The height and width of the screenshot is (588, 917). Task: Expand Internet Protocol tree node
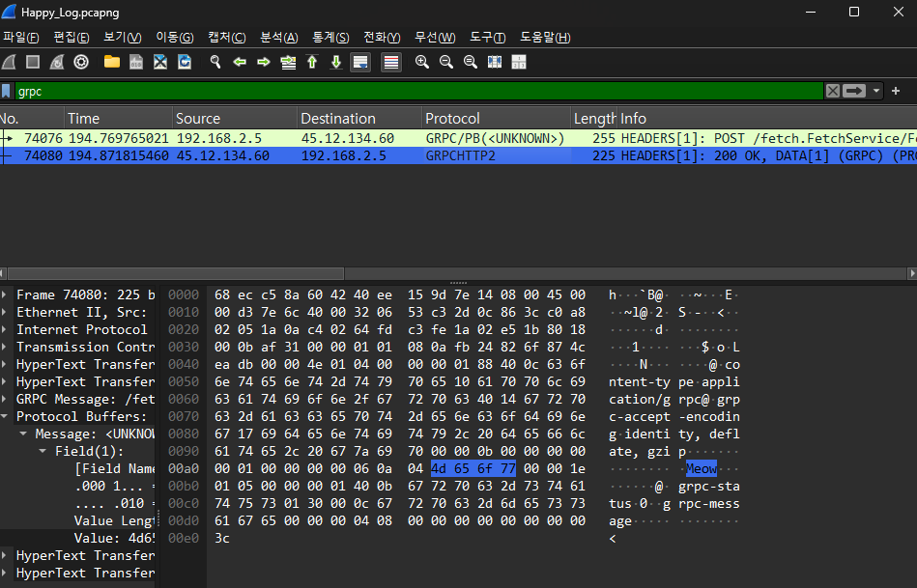(x=5, y=329)
